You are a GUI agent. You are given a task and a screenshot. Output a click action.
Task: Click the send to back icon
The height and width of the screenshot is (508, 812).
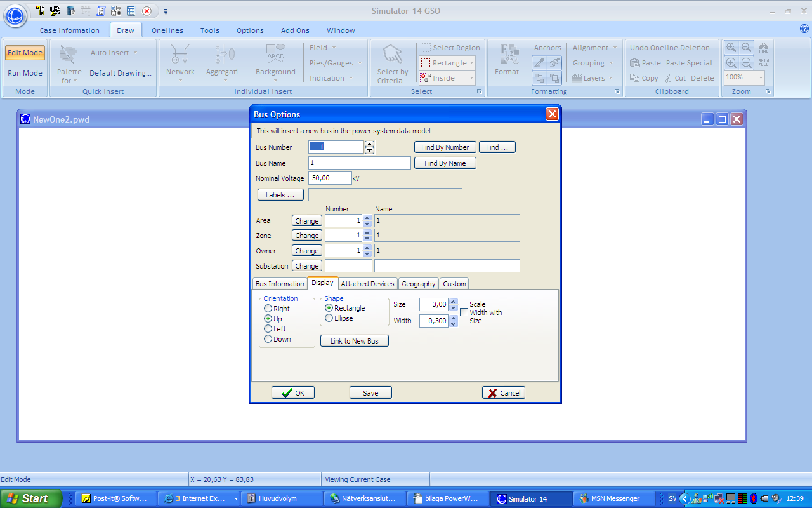click(x=539, y=78)
